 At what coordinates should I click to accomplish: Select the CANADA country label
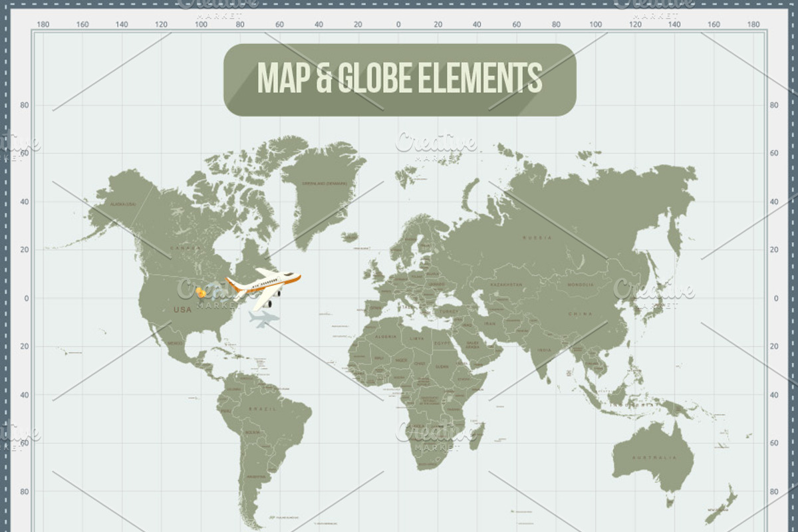[x=185, y=247]
